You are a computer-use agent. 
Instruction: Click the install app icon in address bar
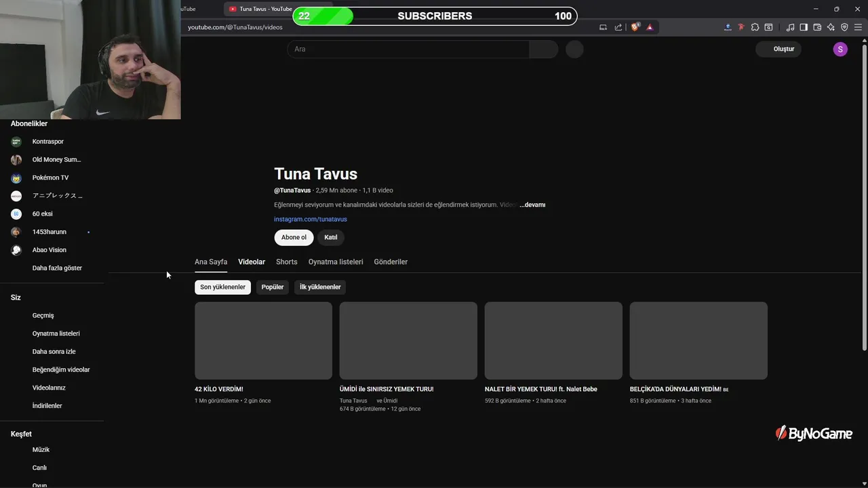click(x=604, y=27)
